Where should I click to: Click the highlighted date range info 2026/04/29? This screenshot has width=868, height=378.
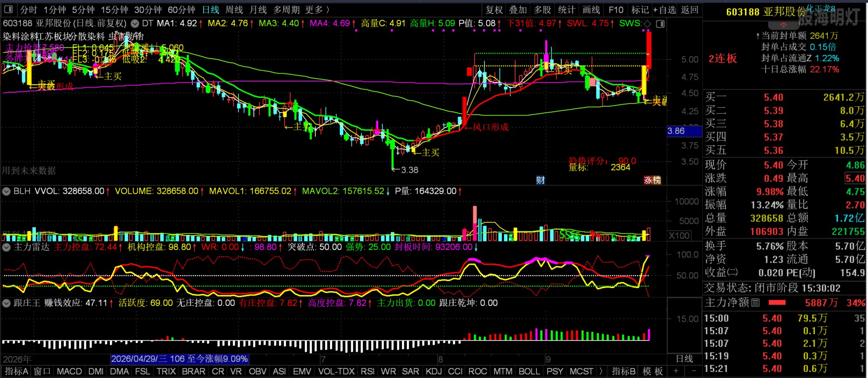pos(180,359)
